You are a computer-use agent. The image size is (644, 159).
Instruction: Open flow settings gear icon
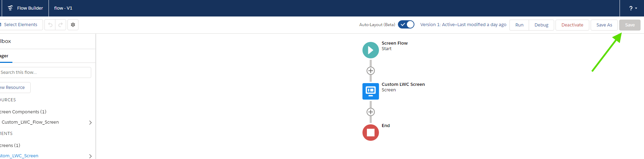[73, 25]
